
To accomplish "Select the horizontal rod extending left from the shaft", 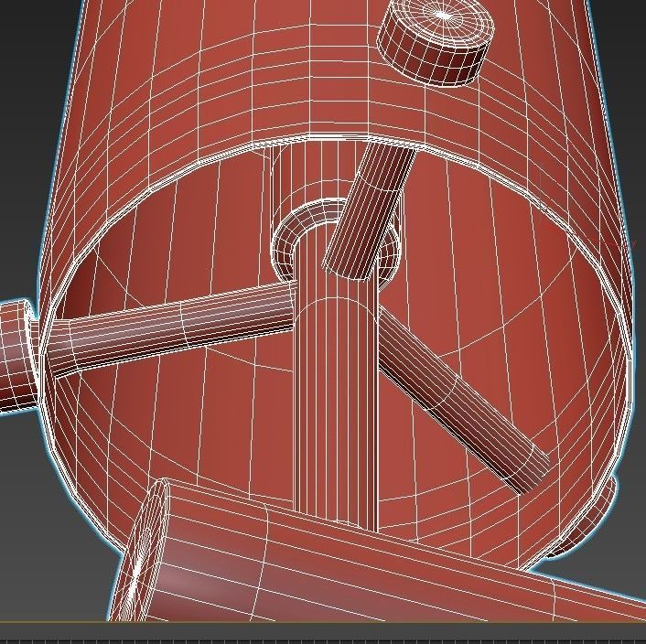I will [x=173, y=329].
